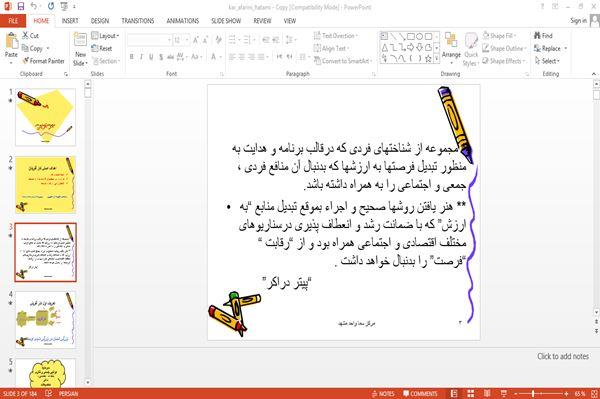Fit slide to current window
This screenshot has width=600, height=399.
pos(594,393)
